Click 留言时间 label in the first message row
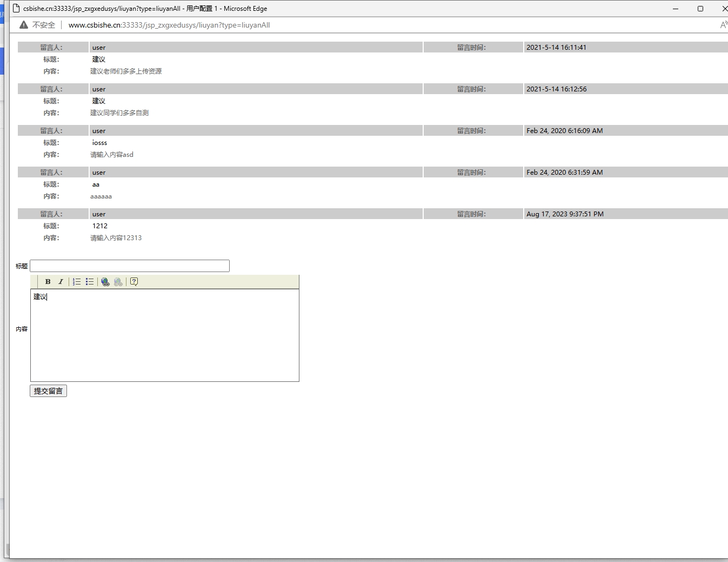The height and width of the screenshot is (562, 728). click(x=471, y=48)
